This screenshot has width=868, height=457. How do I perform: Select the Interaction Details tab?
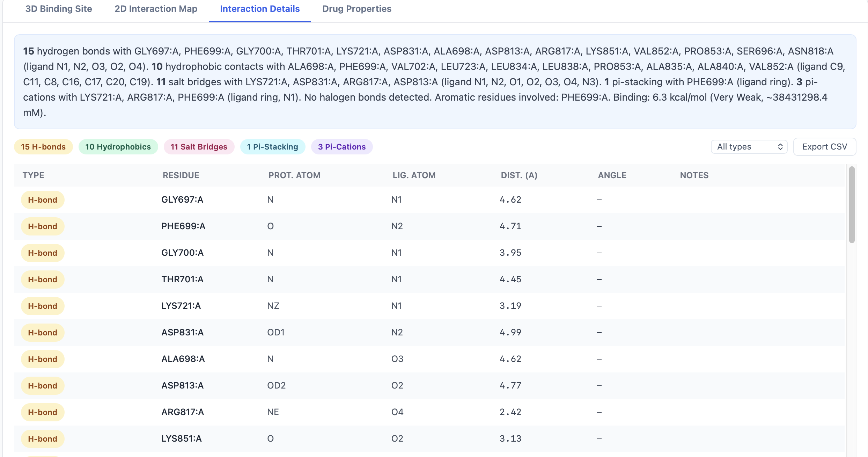[260, 9]
